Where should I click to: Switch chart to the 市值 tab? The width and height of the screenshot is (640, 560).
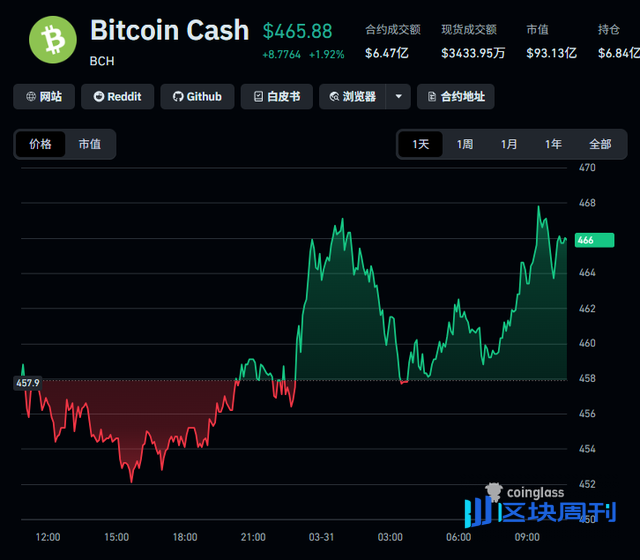click(x=90, y=144)
